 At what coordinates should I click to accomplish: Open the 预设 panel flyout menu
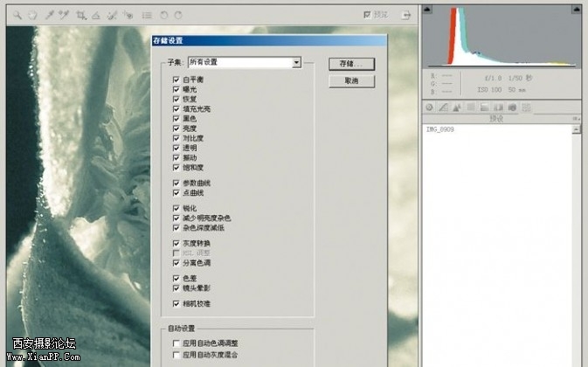576,118
